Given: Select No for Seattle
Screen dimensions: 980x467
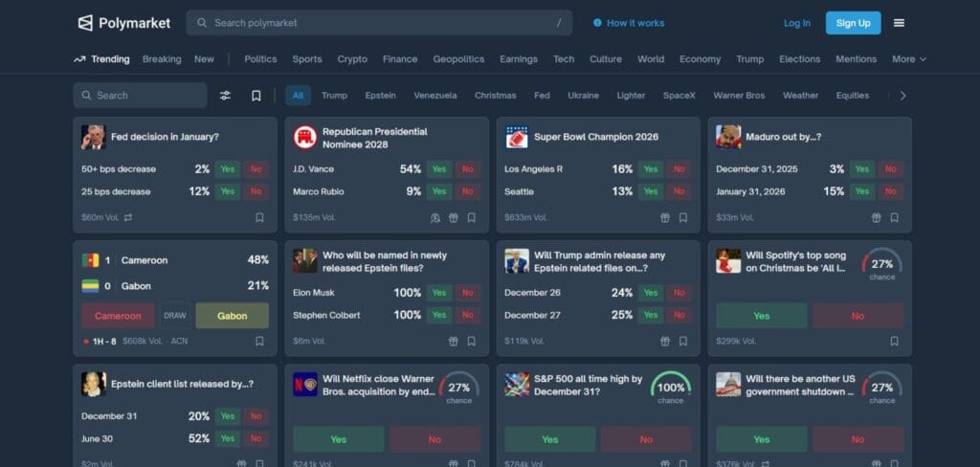Looking at the screenshot, I should pyautogui.click(x=679, y=192).
